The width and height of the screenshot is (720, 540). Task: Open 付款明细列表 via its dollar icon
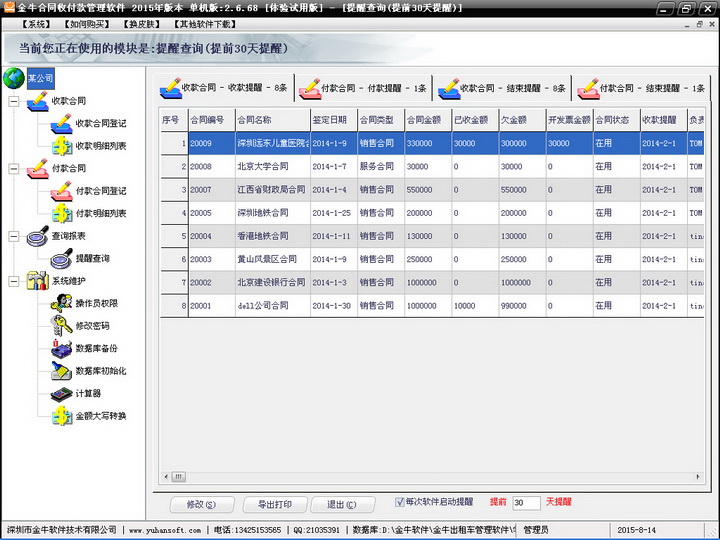62,214
